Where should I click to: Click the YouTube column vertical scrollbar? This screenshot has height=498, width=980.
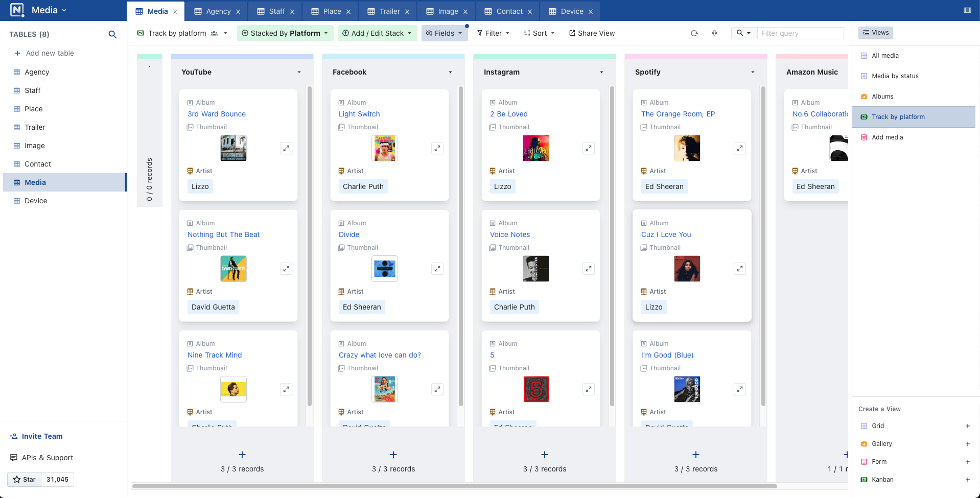[310, 246]
